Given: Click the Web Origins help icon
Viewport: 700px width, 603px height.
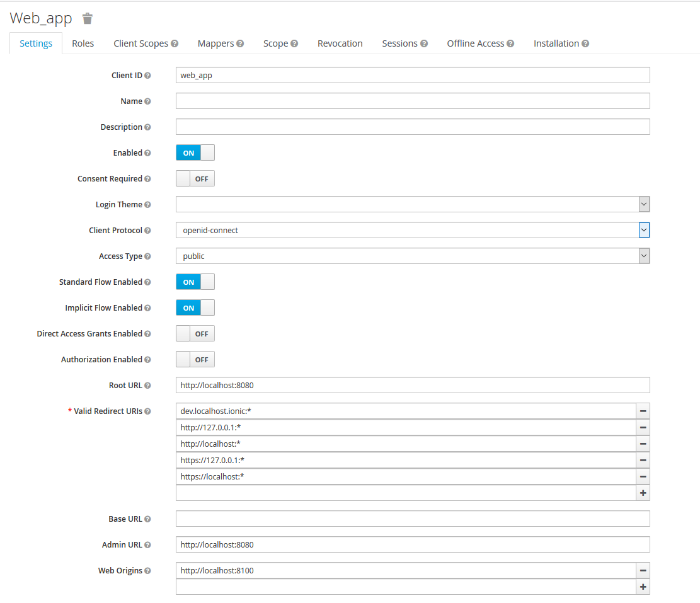Looking at the screenshot, I should point(147,571).
